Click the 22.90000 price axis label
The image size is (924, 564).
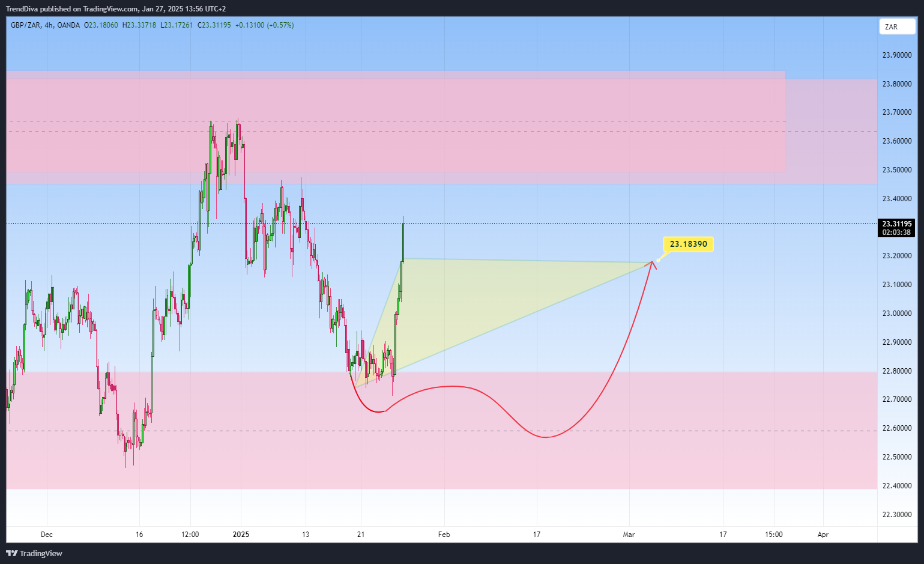pos(896,342)
